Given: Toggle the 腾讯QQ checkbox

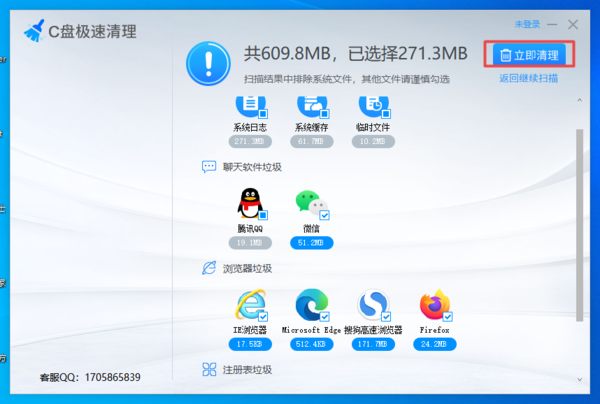Looking at the screenshot, I should (263, 215).
